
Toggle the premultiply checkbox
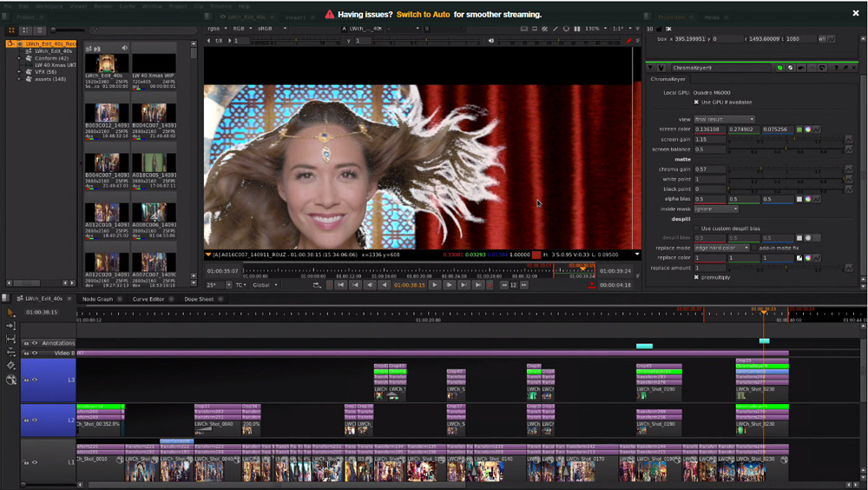pyautogui.click(x=696, y=277)
